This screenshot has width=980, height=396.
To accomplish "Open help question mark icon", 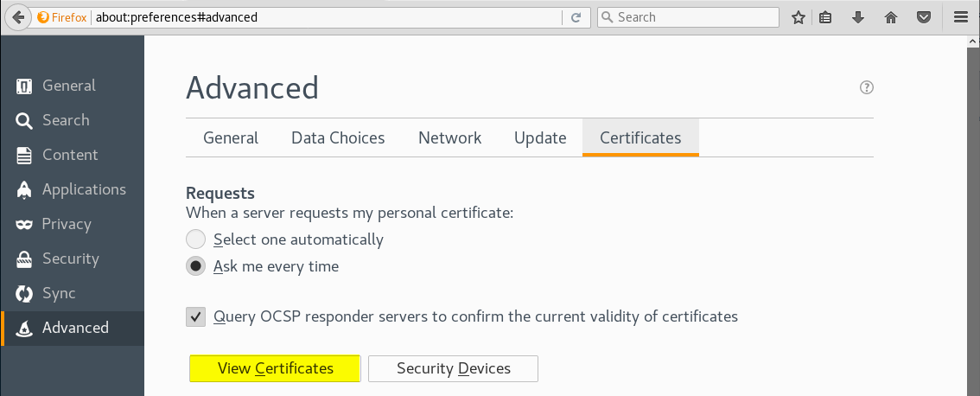I will (867, 87).
